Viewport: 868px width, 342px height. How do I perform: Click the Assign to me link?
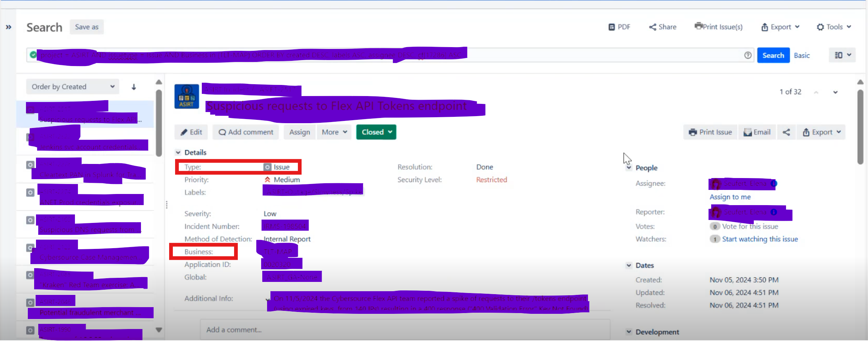click(x=730, y=197)
